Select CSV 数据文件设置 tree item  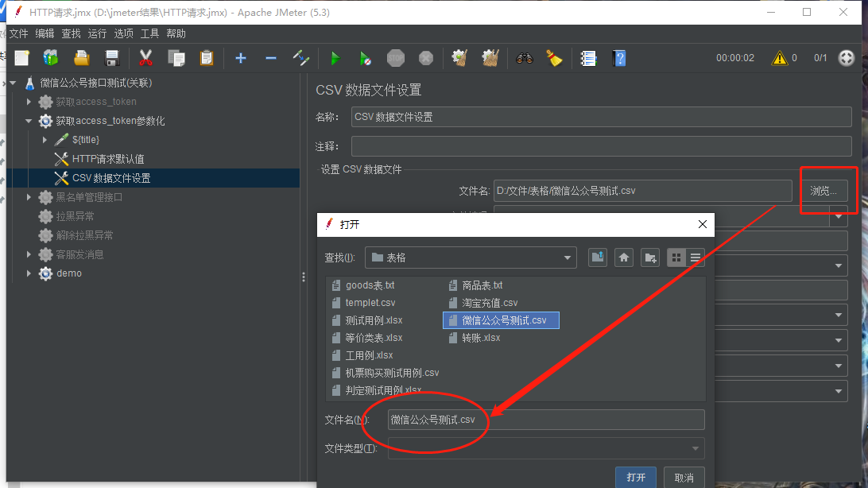click(111, 178)
